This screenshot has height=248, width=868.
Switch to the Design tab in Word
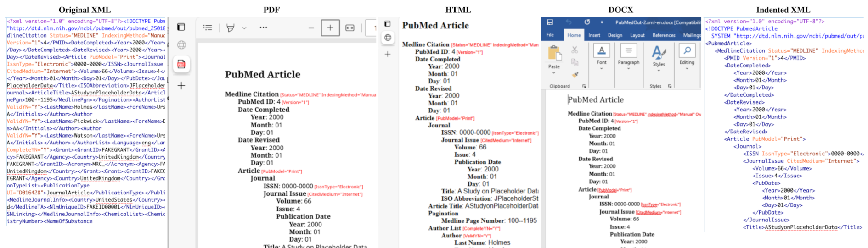point(615,35)
